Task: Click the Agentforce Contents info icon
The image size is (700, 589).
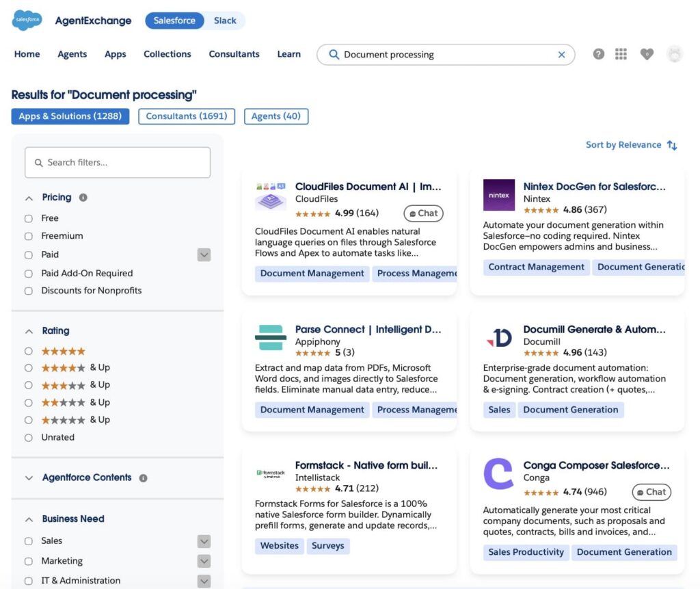Action: (x=143, y=478)
